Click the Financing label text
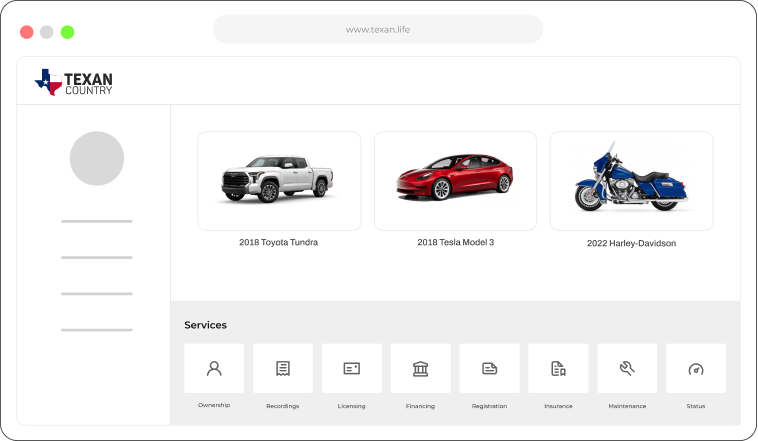The width and height of the screenshot is (758, 441). (421, 406)
